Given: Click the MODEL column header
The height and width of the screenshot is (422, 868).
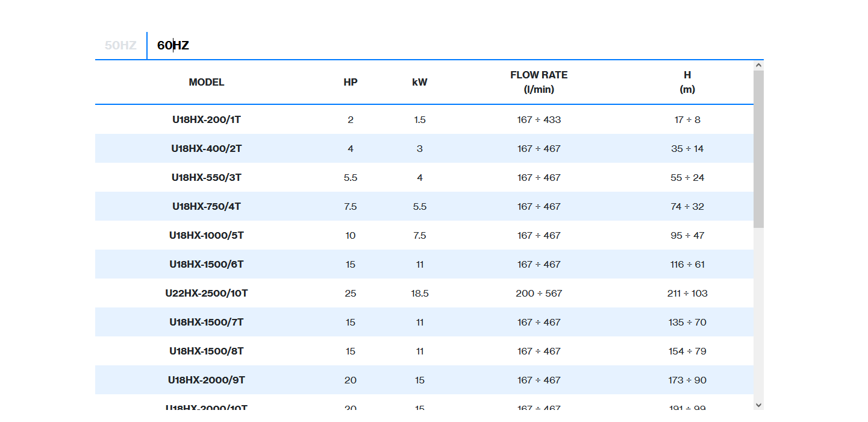Looking at the screenshot, I should [x=207, y=83].
